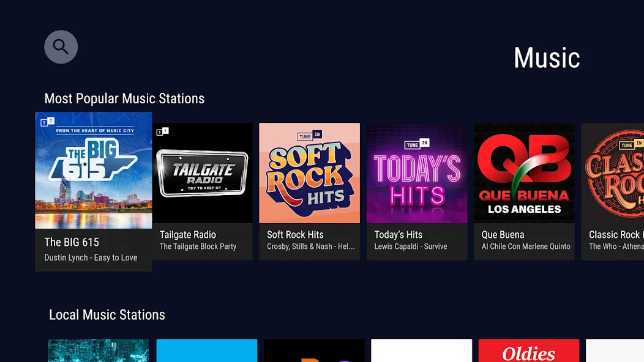
Task: Open the search button
Action: pos(61,47)
